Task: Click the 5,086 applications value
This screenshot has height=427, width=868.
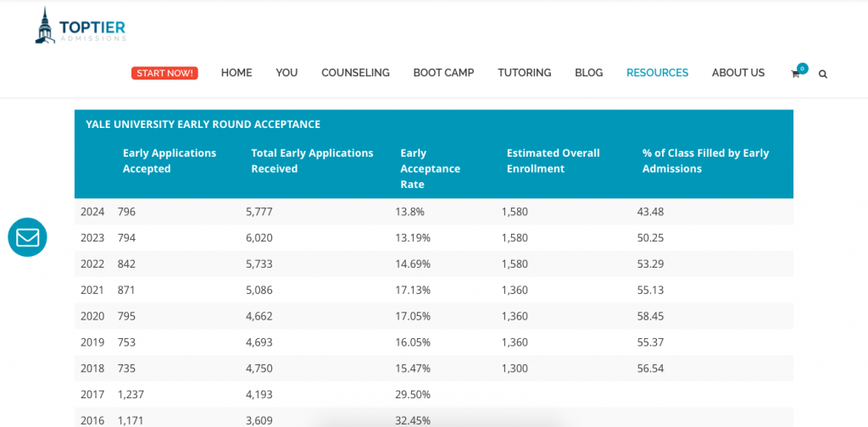Action: [x=259, y=290]
